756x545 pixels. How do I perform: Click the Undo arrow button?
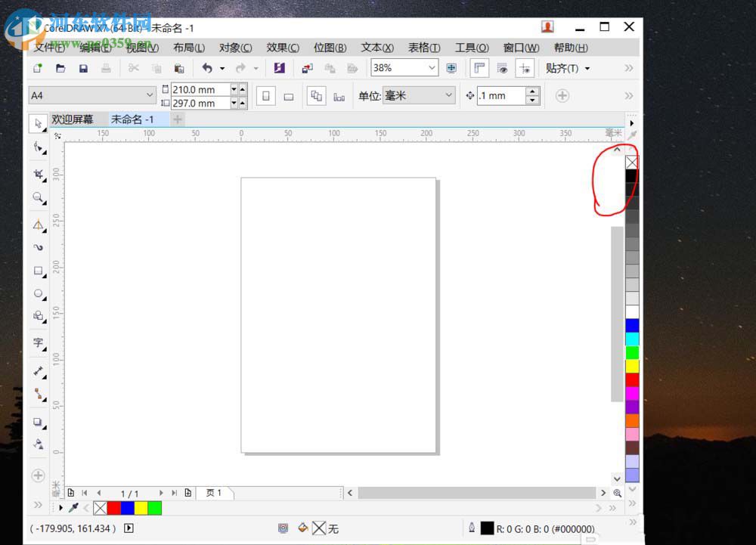207,68
